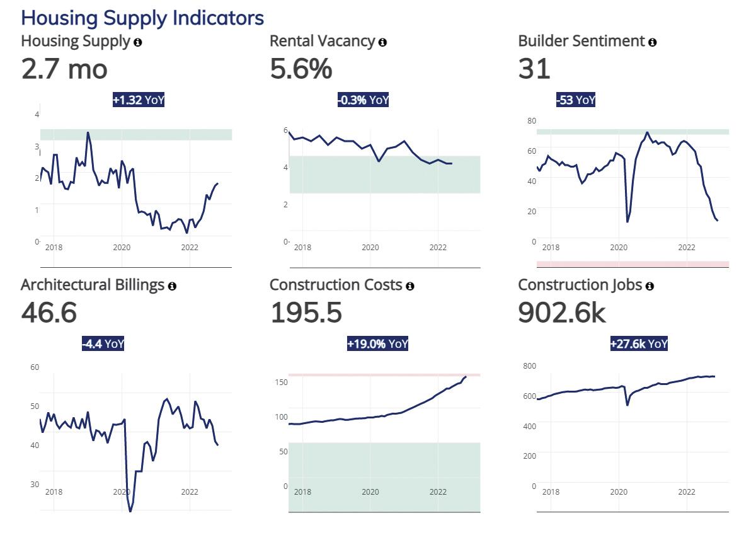Click the Construction Costs info icon
This screenshot has height=535, width=756.
pyautogui.click(x=410, y=286)
